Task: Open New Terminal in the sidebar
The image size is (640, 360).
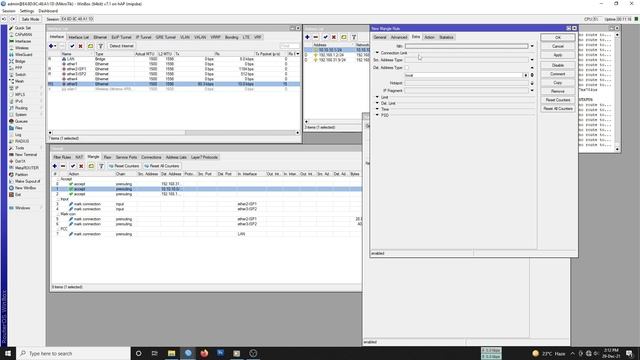Action: [x=26, y=155]
